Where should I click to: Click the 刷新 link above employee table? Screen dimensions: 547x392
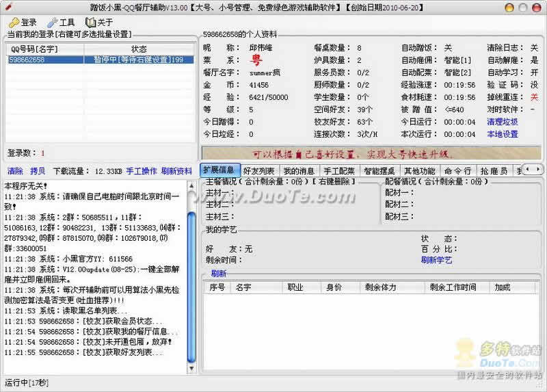click(x=219, y=274)
